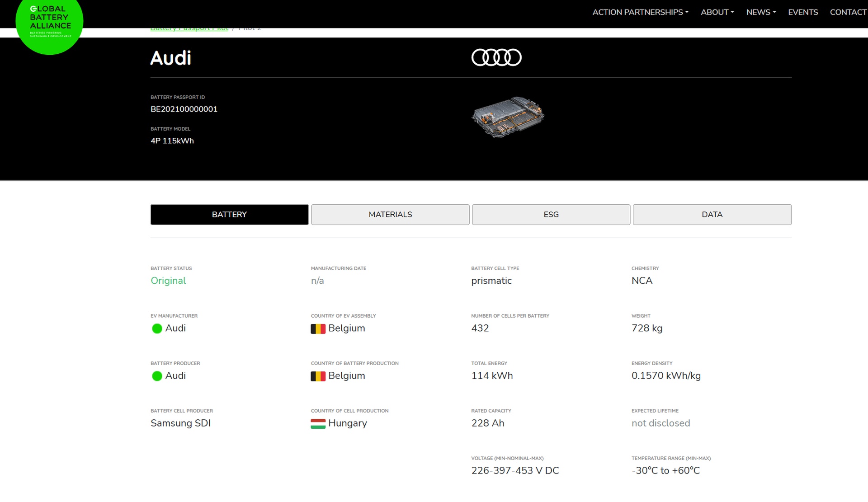This screenshot has width=868, height=502.
Task: Click the Samsung SDI cell producer text
Action: (x=180, y=423)
